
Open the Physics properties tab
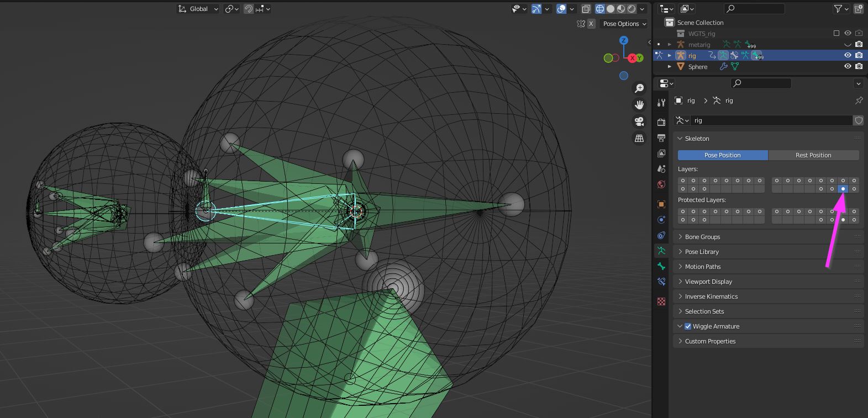(661, 220)
